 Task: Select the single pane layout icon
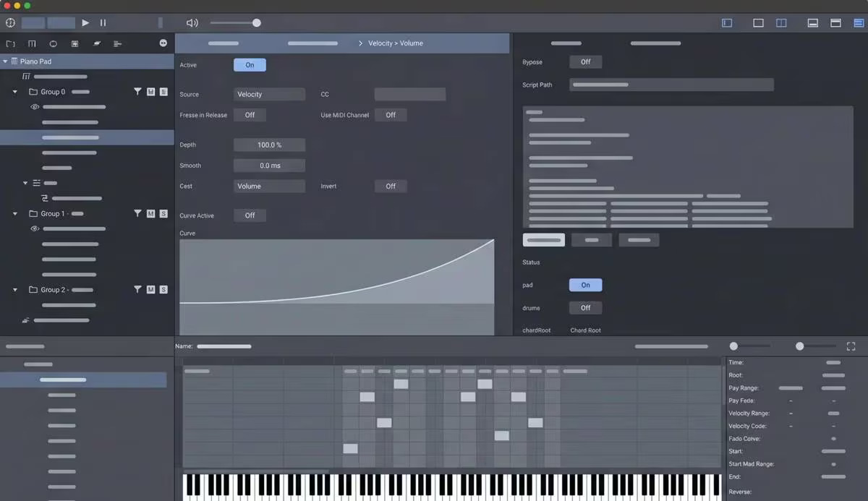coord(758,23)
